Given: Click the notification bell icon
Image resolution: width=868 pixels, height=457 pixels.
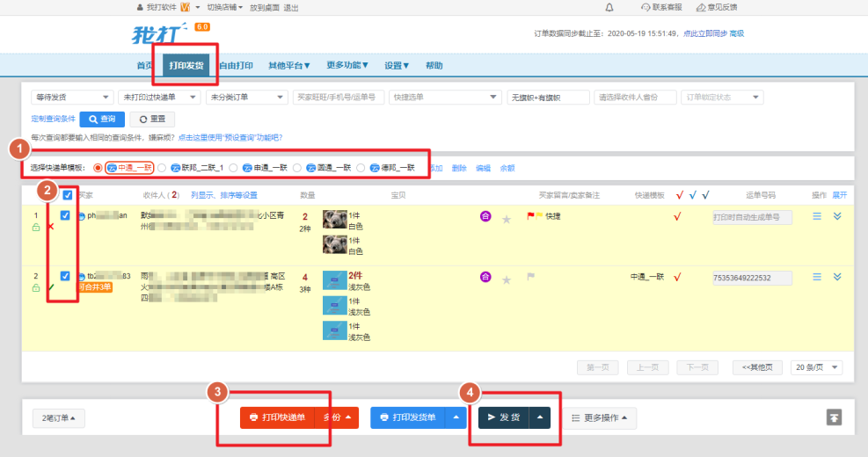Looking at the screenshot, I should (609, 7).
